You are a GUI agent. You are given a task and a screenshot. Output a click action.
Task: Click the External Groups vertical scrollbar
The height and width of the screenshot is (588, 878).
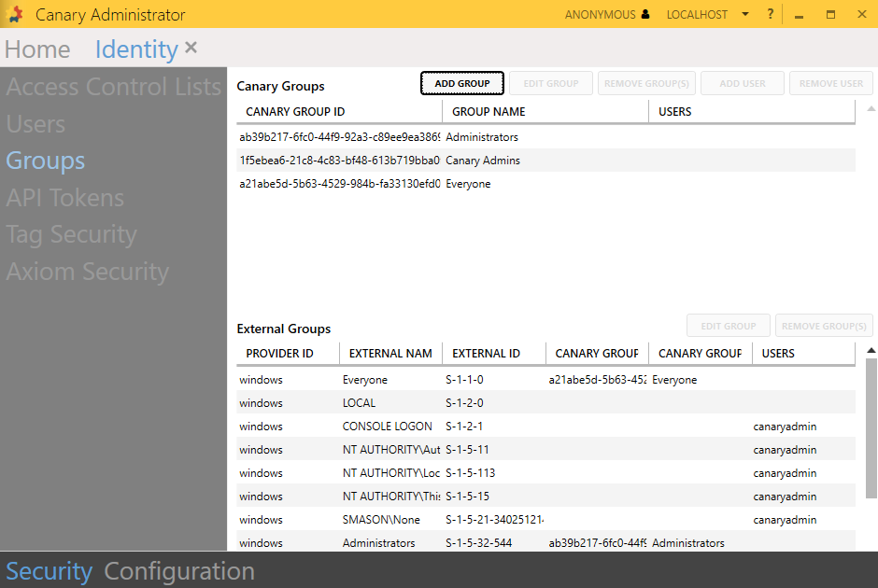(x=871, y=448)
